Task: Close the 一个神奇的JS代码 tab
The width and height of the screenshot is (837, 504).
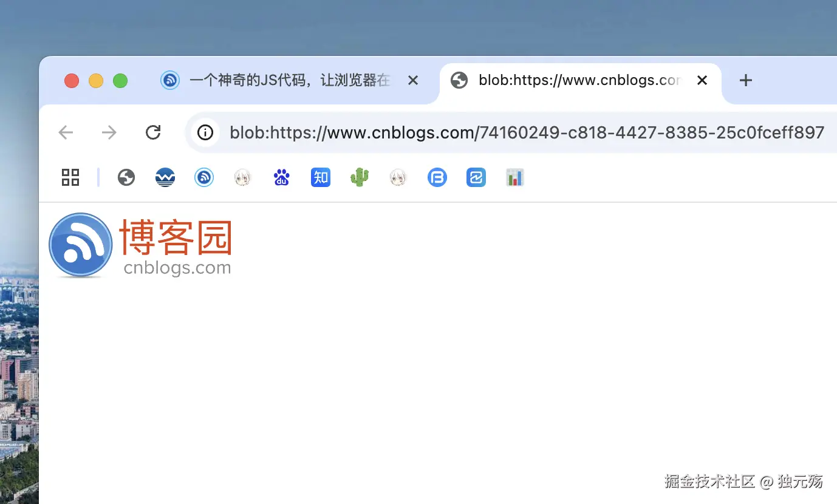Action: 413,80
